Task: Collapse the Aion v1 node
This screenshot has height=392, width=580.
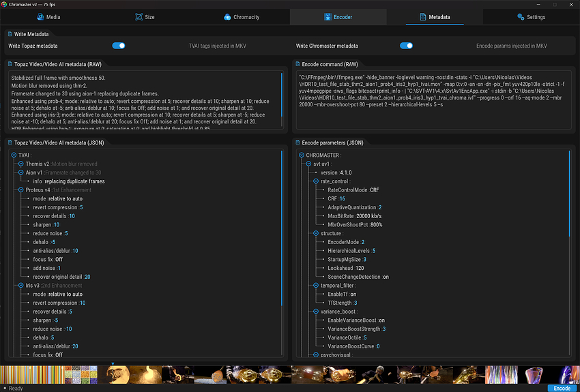Action: click(x=21, y=172)
